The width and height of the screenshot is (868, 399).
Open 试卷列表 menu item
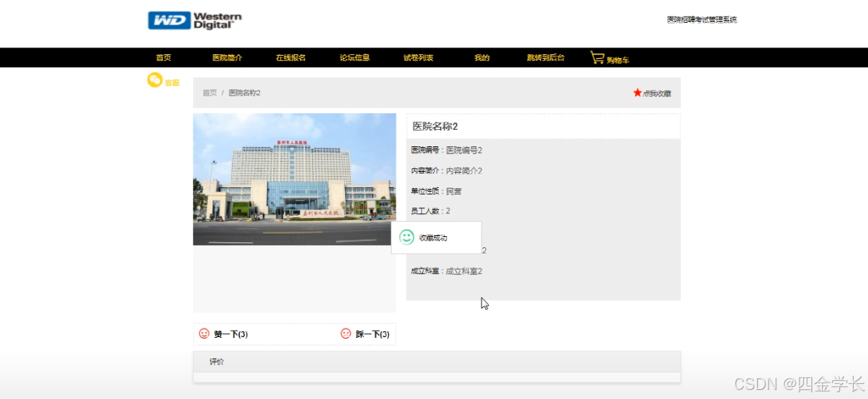click(x=418, y=57)
